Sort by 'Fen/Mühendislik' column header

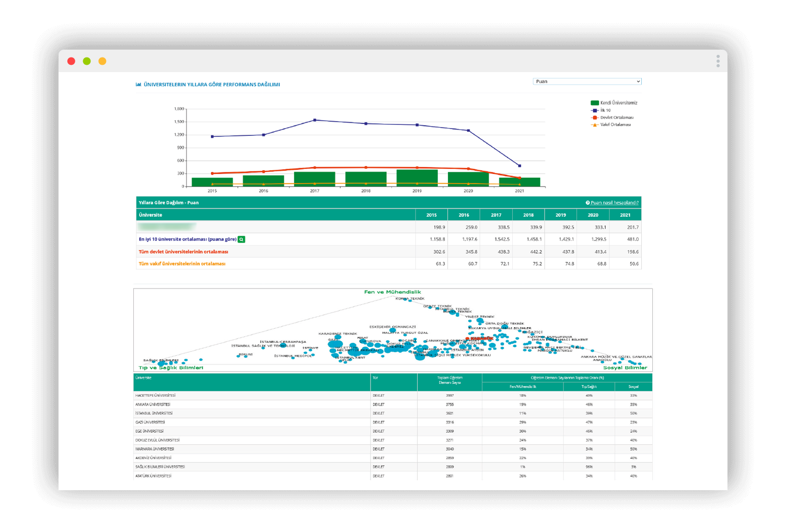click(x=523, y=387)
